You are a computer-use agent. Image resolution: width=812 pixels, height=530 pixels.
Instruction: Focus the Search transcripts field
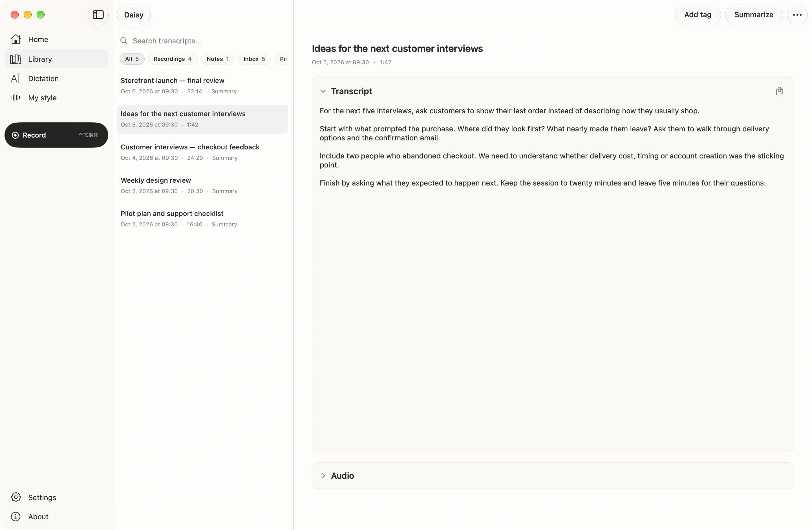coord(203,41)
